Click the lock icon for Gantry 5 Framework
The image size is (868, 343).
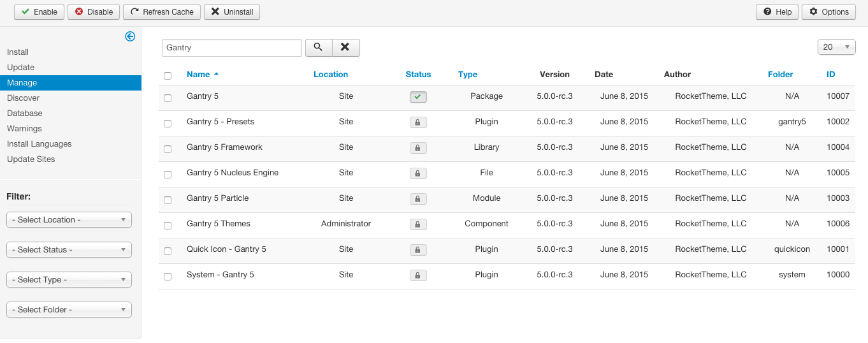[418, 148]
